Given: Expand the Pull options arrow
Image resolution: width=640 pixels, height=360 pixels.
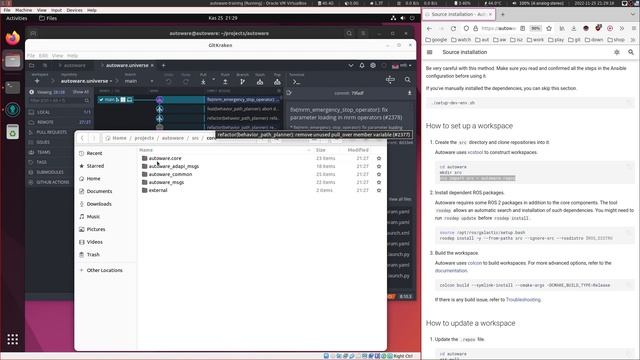Looking at the screenshot, I should tap(213, 80).
